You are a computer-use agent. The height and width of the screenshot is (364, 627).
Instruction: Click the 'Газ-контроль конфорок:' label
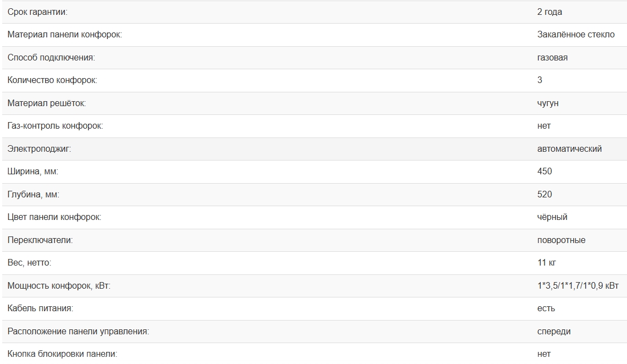point(55,126)
